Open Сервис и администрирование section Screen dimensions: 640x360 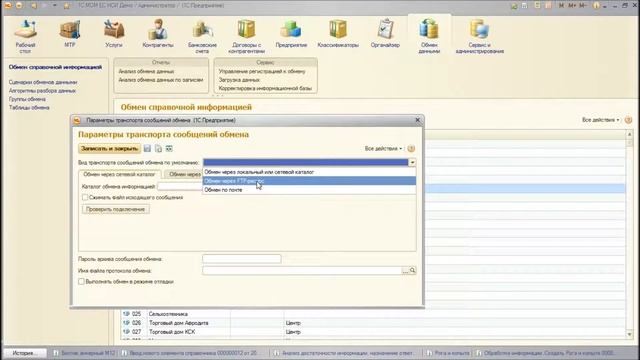pyautogui.click(x=480, y=37)
